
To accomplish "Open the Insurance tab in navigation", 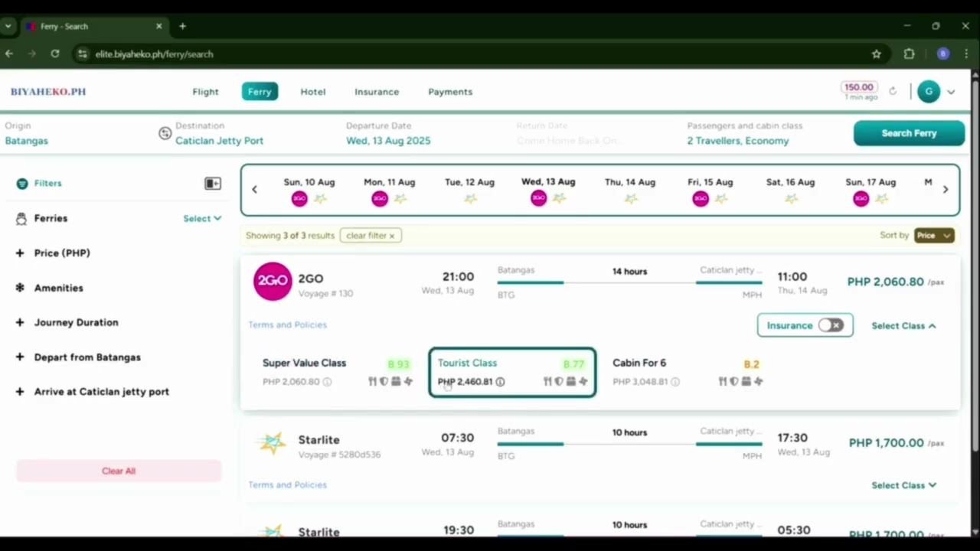I will [377, 92].
